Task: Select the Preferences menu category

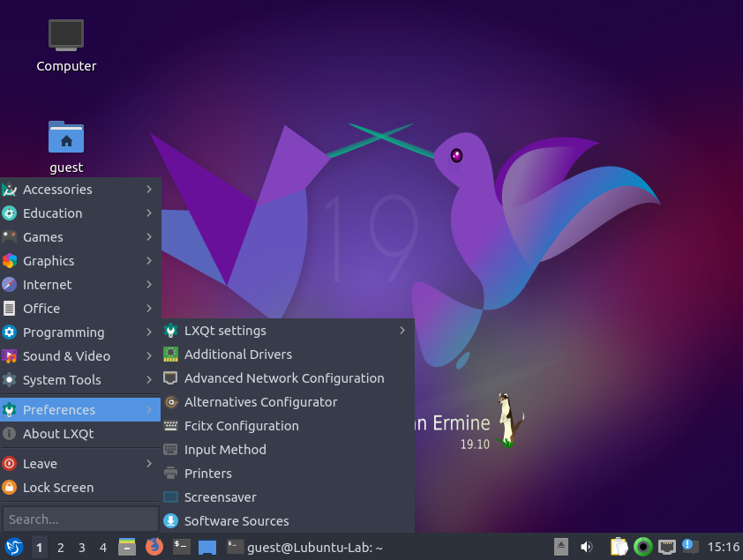Action: (x=80, y=410)
